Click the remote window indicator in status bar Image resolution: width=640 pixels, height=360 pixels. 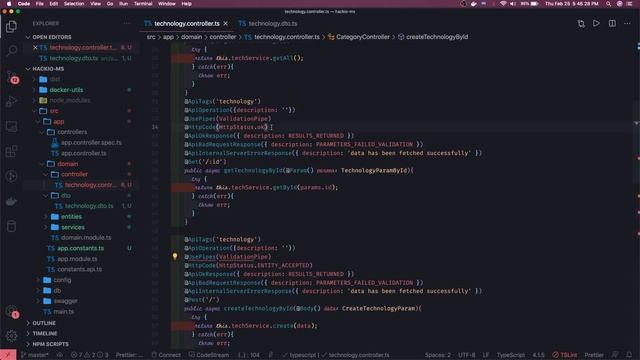pyautogui.click(x=8, y=355)
